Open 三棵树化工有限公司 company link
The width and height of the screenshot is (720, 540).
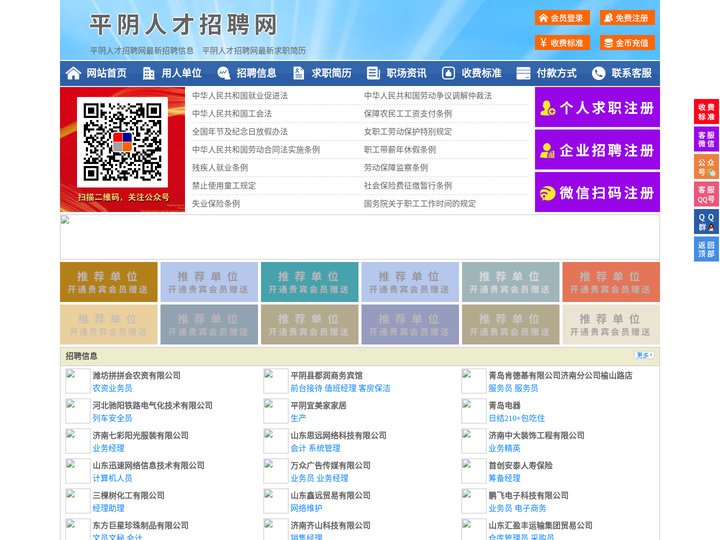(129, 495)
